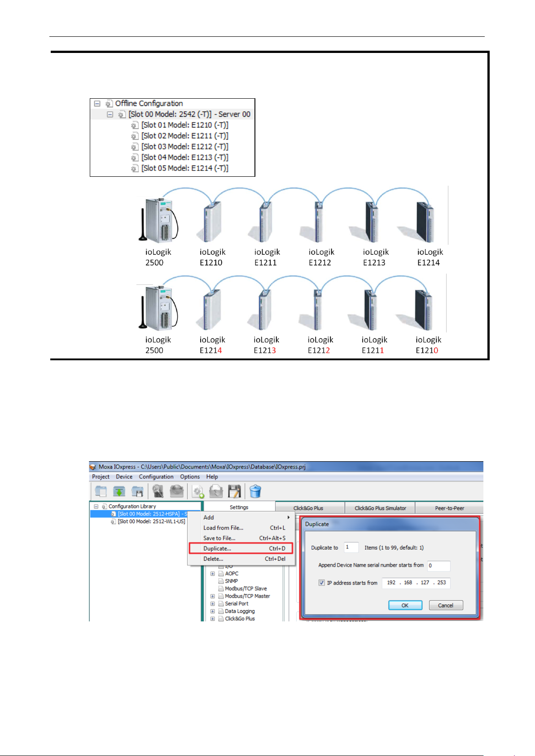The height and width of the screenshot is (756, 535).
Task: Choose Load from File... in context menu
Action: click(x=241, y=528)
